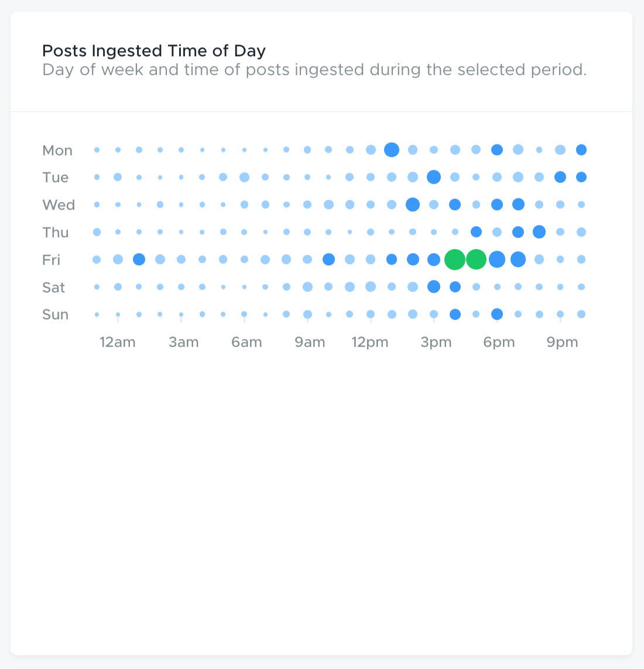Click the Mon row label
644x669 pixels.
coord(57,151)
